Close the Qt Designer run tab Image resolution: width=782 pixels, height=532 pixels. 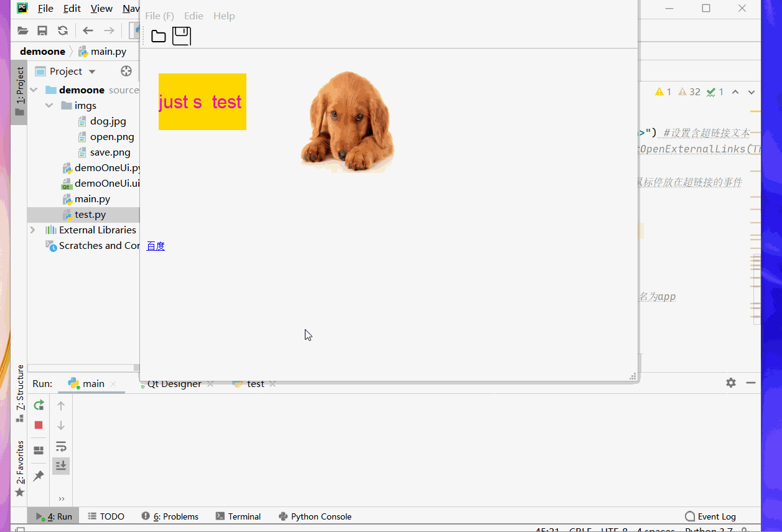[x=210, y=384]
